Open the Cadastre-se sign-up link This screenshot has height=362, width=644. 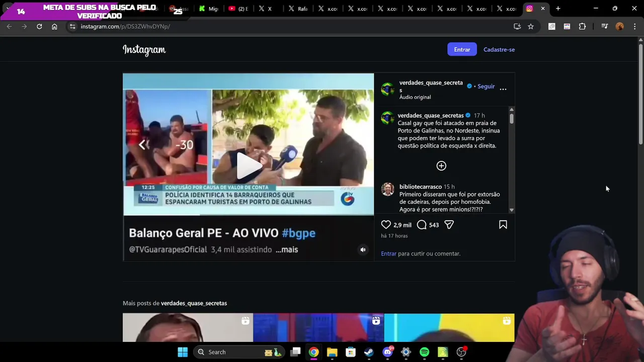[x=499, y=49]
